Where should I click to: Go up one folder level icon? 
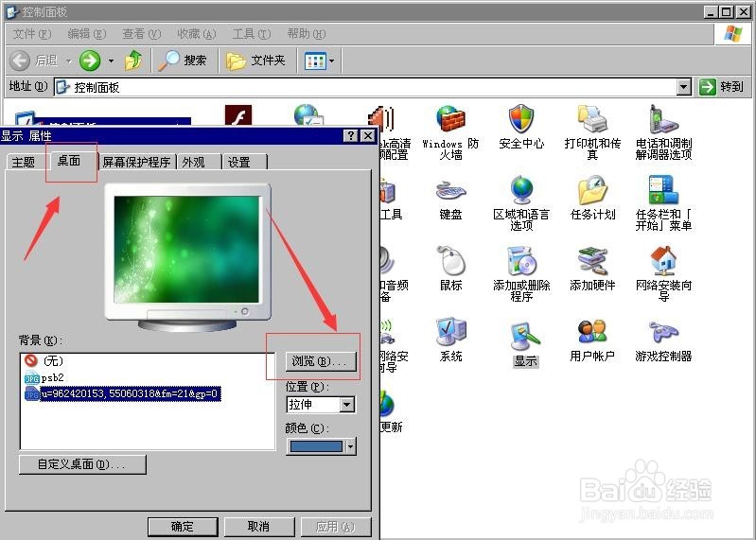coord(133,61)
